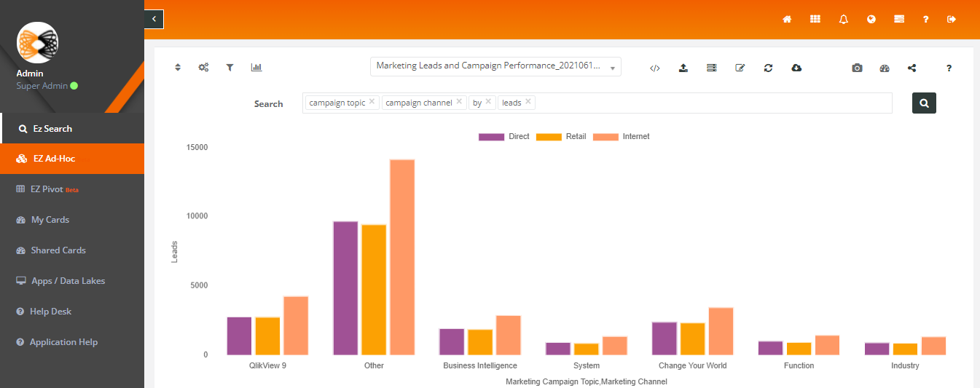This screenshot has height=388, width=980.
Task: Click the dark search magnifier button
Action: point(924,103)
